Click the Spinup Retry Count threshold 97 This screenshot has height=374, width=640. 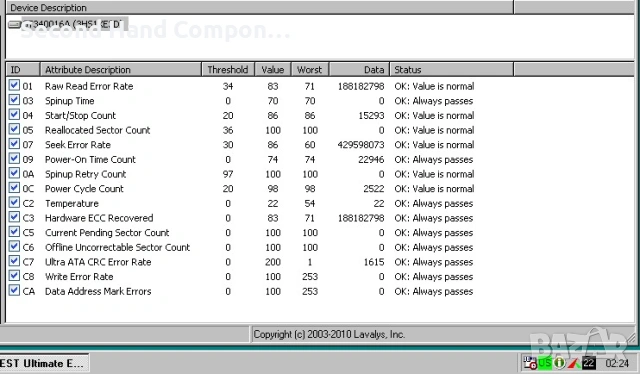tap(228, 174)
